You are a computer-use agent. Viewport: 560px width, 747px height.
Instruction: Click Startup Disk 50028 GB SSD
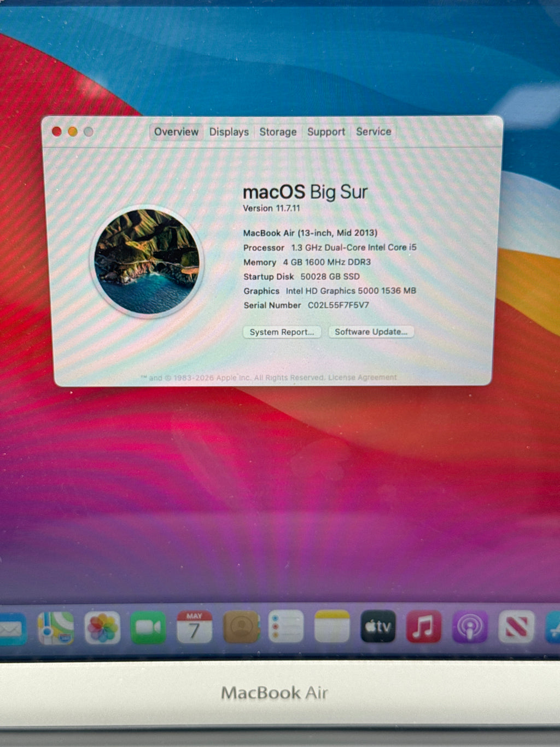[x=301, y=277]
